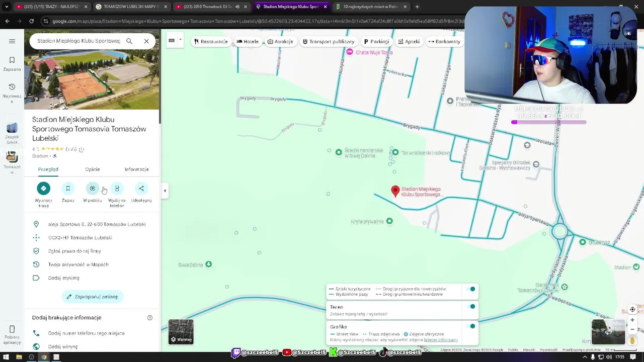Click the red stadium location pin
The height and width of the screenshot is (362, 644).
click(x=395, y=191)
